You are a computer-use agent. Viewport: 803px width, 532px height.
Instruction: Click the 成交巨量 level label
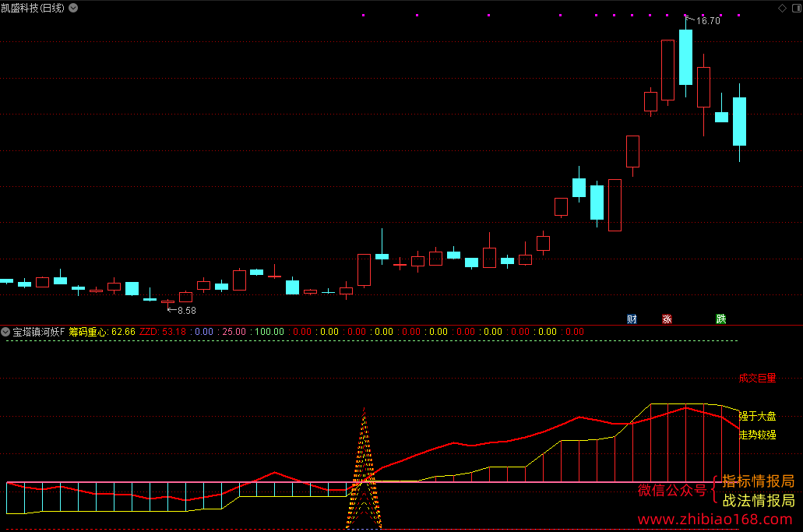757,379
